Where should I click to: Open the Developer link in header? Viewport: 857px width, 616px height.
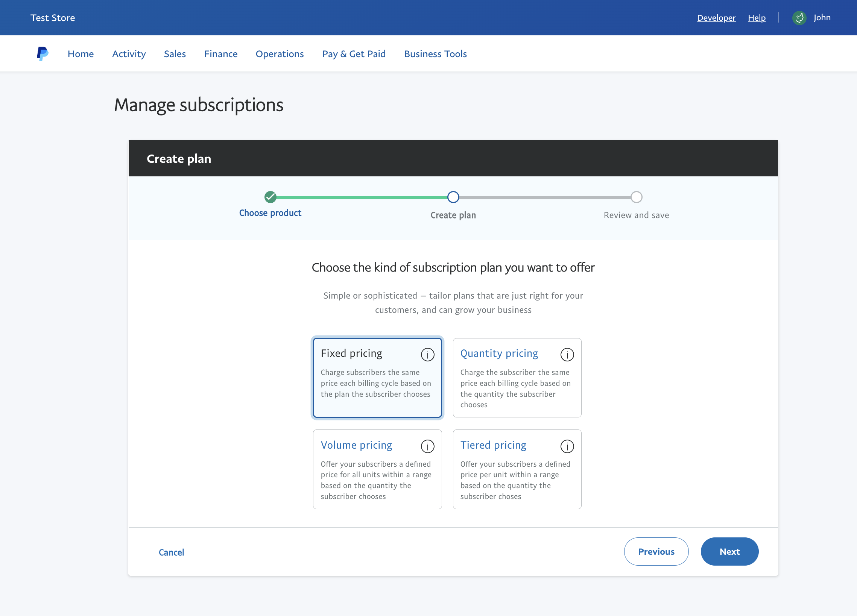(716, 18)
